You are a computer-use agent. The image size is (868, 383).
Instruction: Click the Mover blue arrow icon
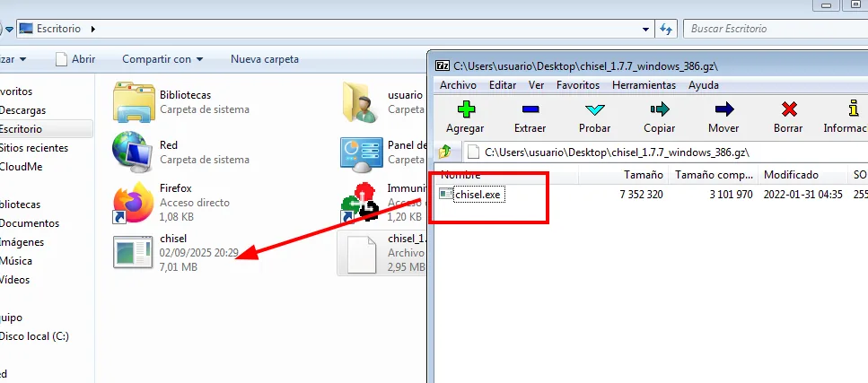724,109
